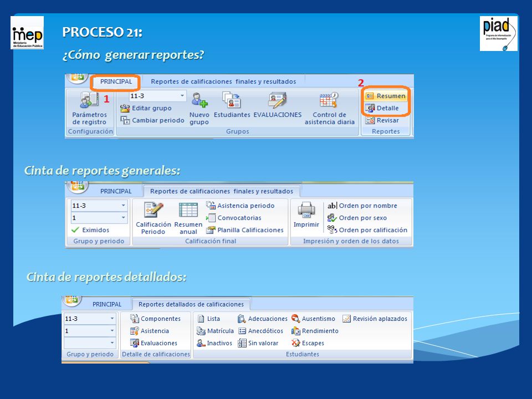Click Detalle in the Reportes group
Screen dimensions: 532x399
[382, 108]
